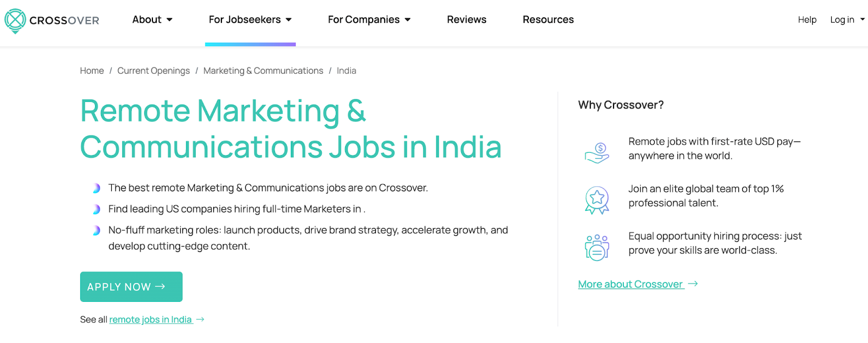Navigate to Home in the breadcrumb
This screenshot has height=343, width=868.
pos(92,70)
